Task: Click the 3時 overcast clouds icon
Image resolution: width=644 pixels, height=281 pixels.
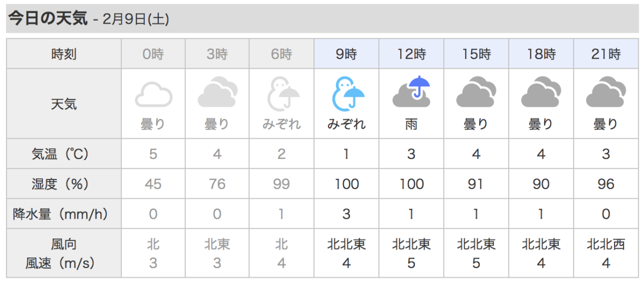Action: tap(217, 93)
